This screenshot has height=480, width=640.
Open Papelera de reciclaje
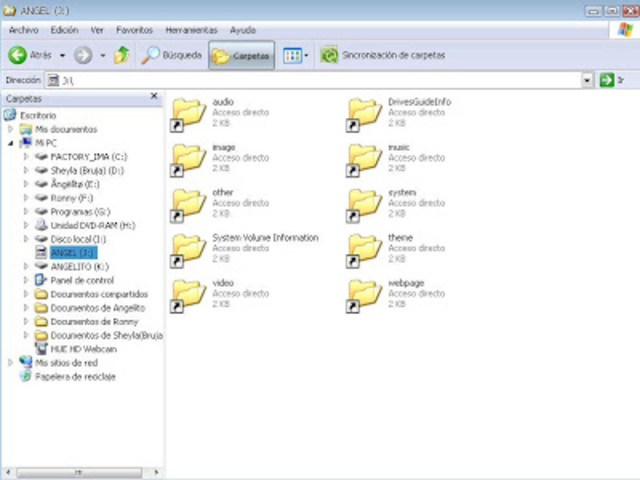pos(75,377)
